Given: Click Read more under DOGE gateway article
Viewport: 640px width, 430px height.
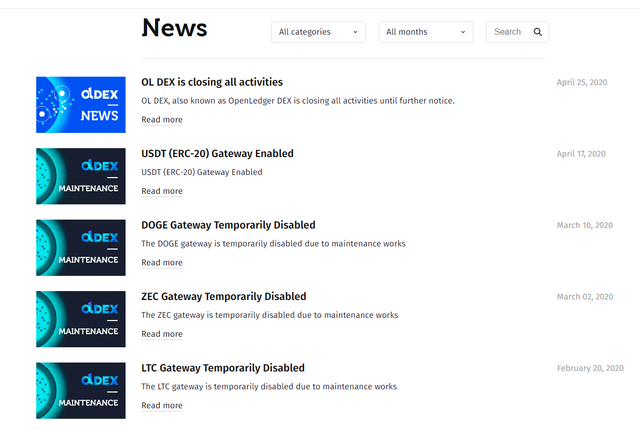Looking at the screenshot, I should click(162, 262).
